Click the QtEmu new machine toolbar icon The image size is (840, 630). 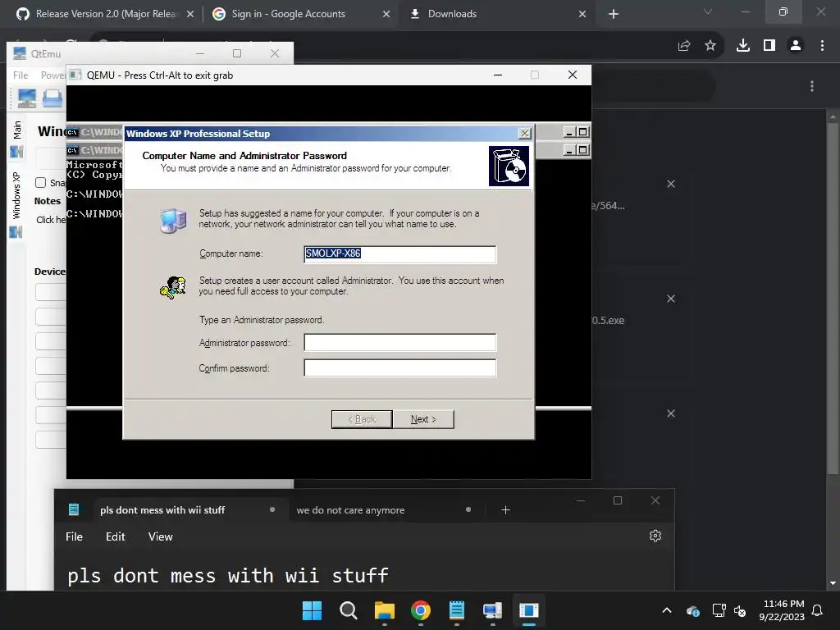27,98
